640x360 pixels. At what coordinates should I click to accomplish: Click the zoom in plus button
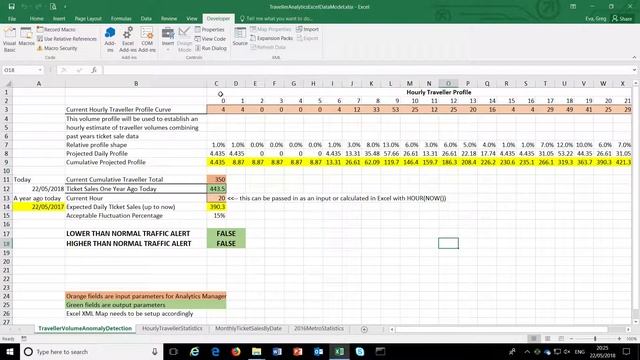[x=619, y=338]
